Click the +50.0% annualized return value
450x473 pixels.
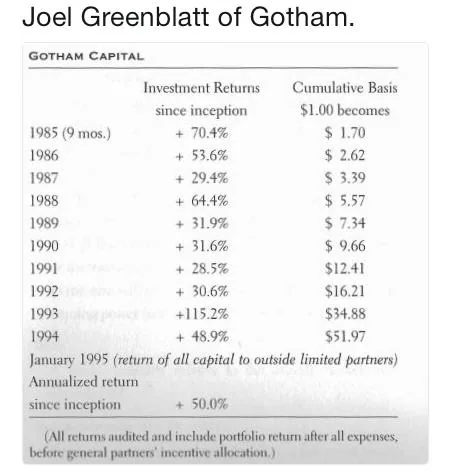coord(202,404)
